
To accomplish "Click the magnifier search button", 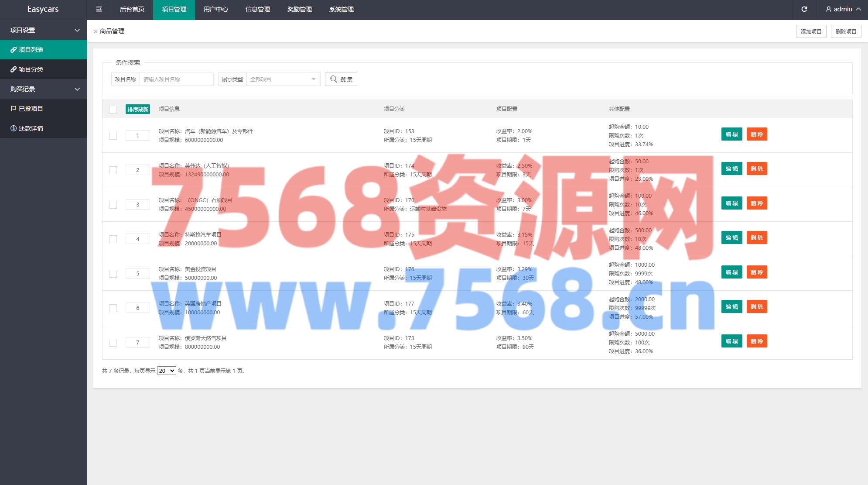I will (341, 79).
